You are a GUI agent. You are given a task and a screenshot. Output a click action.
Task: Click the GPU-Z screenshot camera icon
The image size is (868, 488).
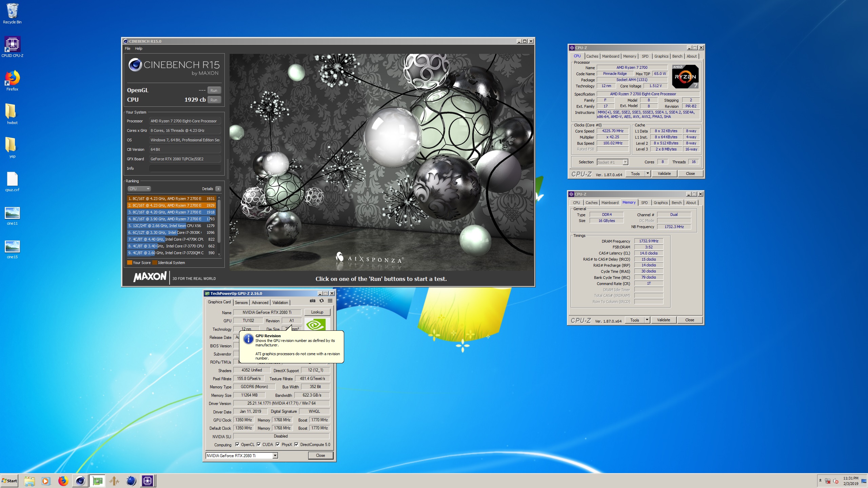[313, 301]
